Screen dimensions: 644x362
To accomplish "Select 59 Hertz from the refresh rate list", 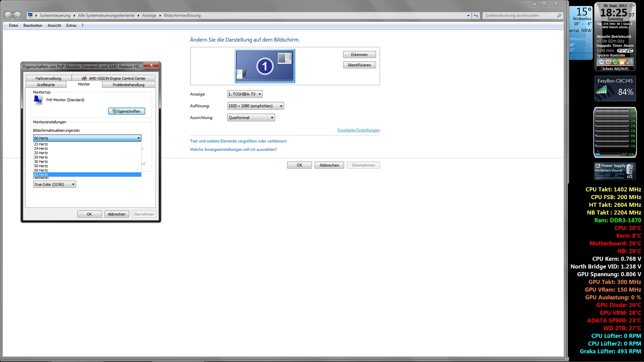I will click(x=41, y=170).
